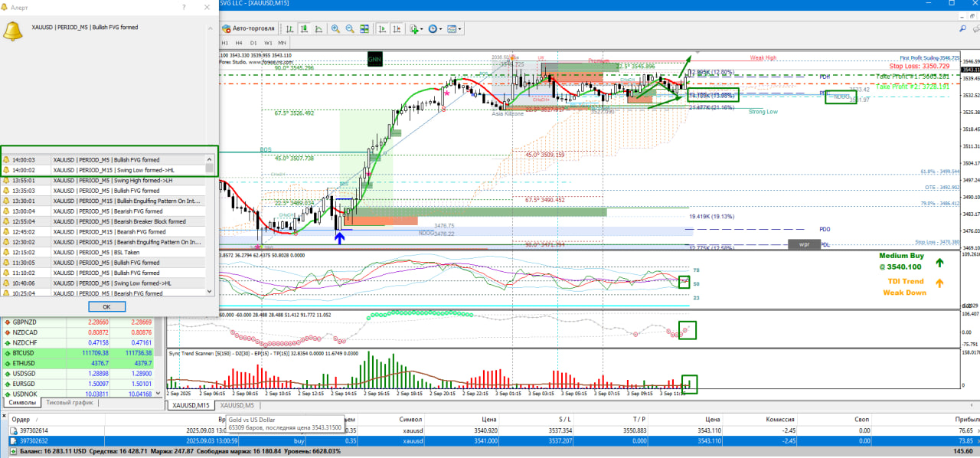Viewport: 980px width, 458px height.
Task: Click the bar chart type icon
Action: (x=289, y=29)
